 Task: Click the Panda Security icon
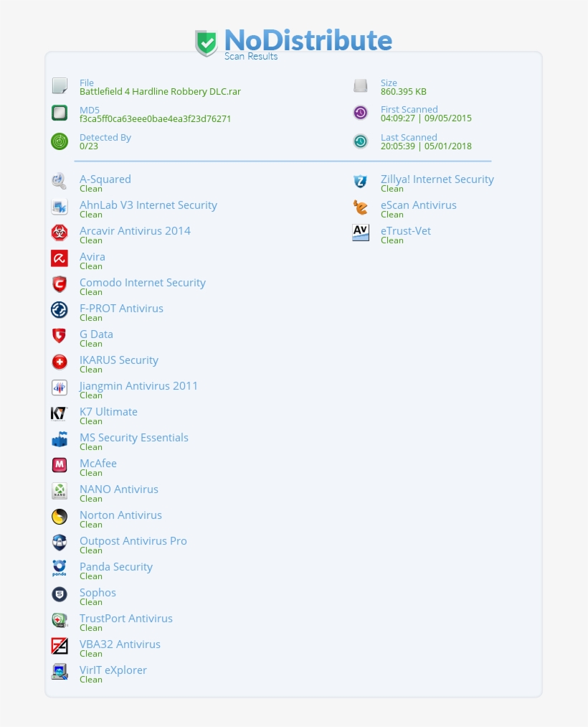[59, 568]
